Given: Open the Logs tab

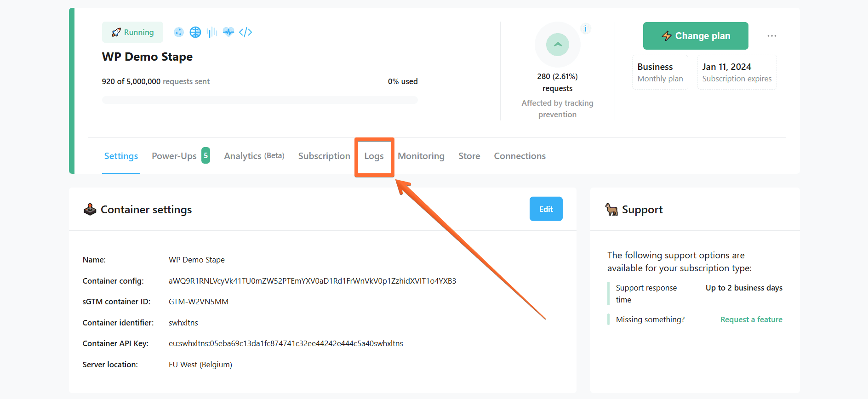Looking at the screenshot, I should point(374,156).
